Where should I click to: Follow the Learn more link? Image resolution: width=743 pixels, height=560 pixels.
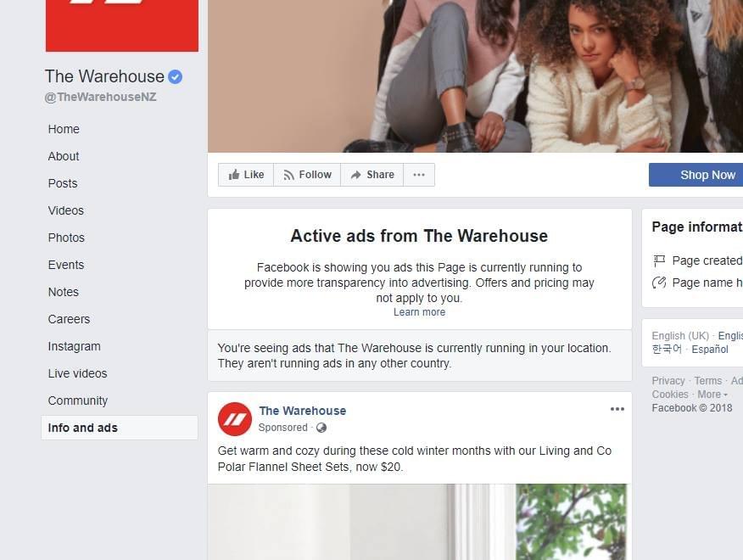419,312
